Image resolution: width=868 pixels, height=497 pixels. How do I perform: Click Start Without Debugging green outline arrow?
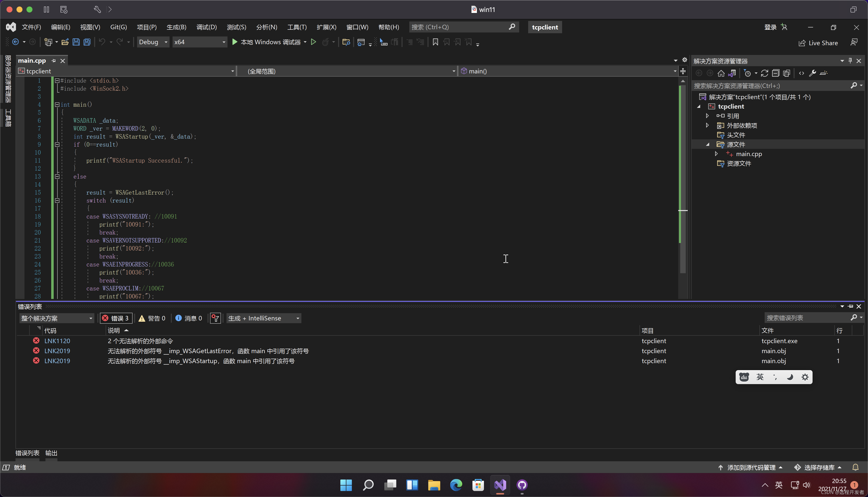click(x=313, y=42)
